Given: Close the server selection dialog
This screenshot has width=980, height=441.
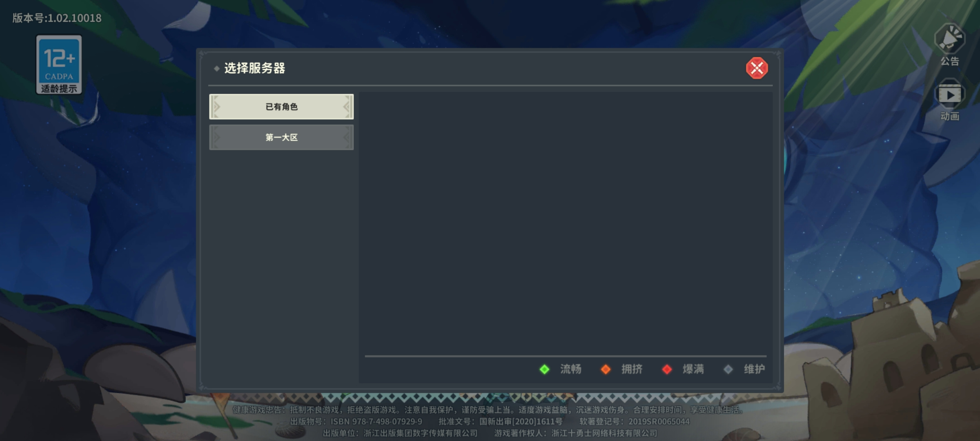Looking at the screenshot, I should [x=757, y=68].
